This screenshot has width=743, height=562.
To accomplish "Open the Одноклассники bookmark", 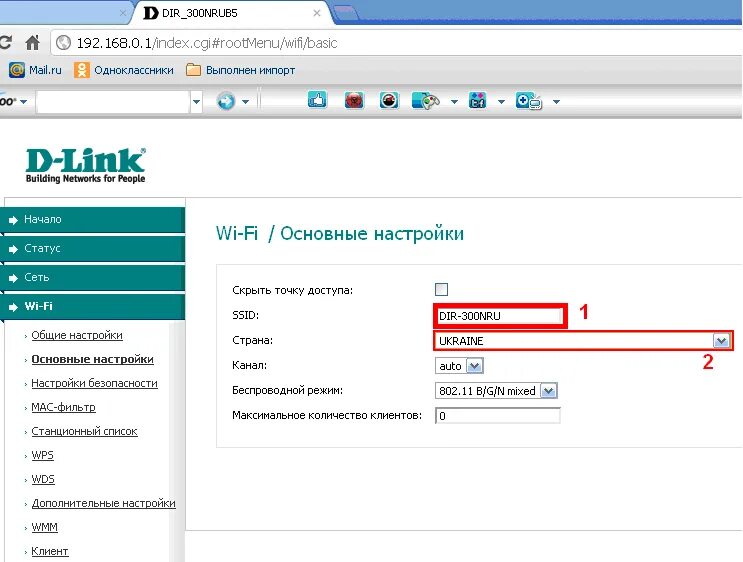I will click(124, 70).
